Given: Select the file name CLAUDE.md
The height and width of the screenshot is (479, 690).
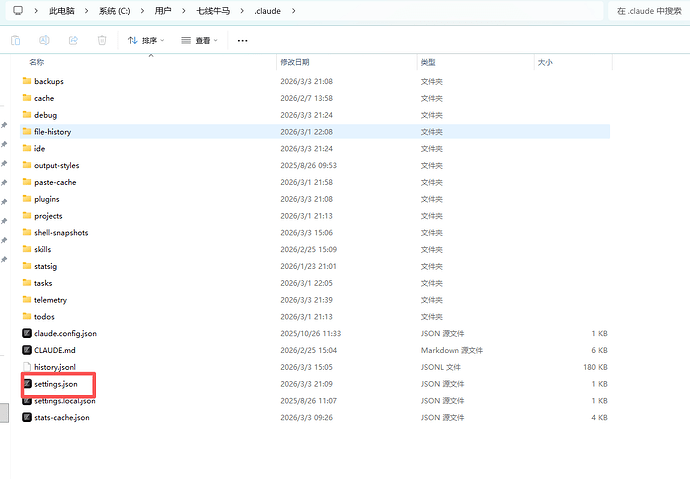Looking at the screenshot, I should coord(55,350).
